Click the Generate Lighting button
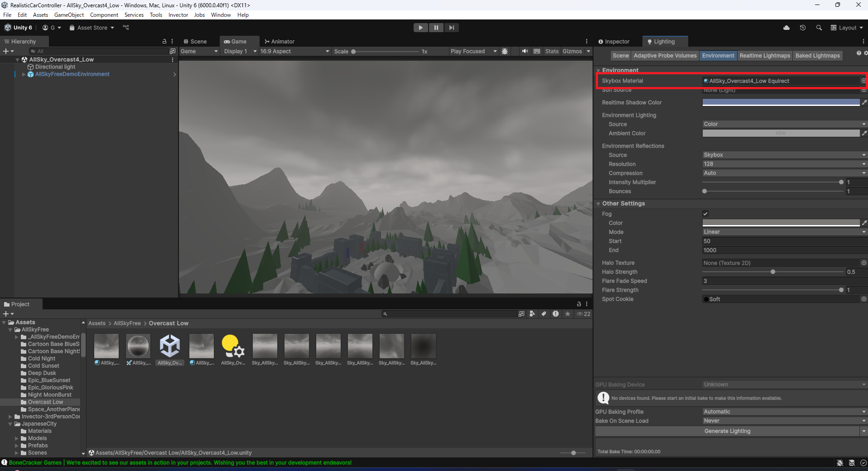This screenshot has width=868, height=471. pos(727,431)
